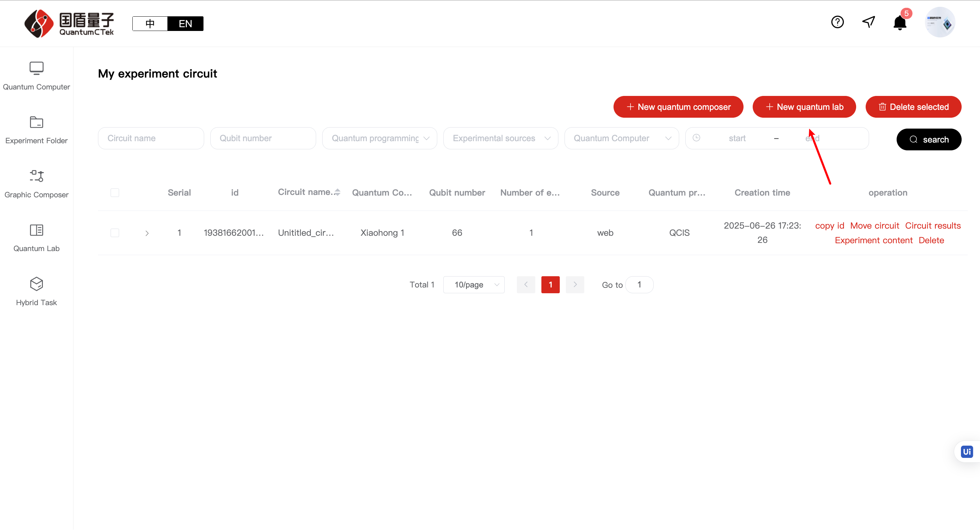The image size is (980, 530).
Task: Select all rows header checkbox
Action: pyautogui.click(x=115, y=193)
